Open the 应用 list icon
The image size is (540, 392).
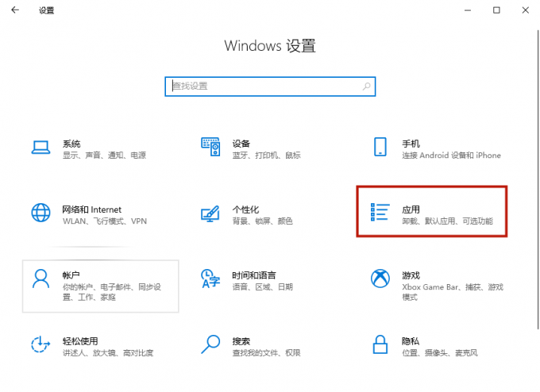(380, 212)
